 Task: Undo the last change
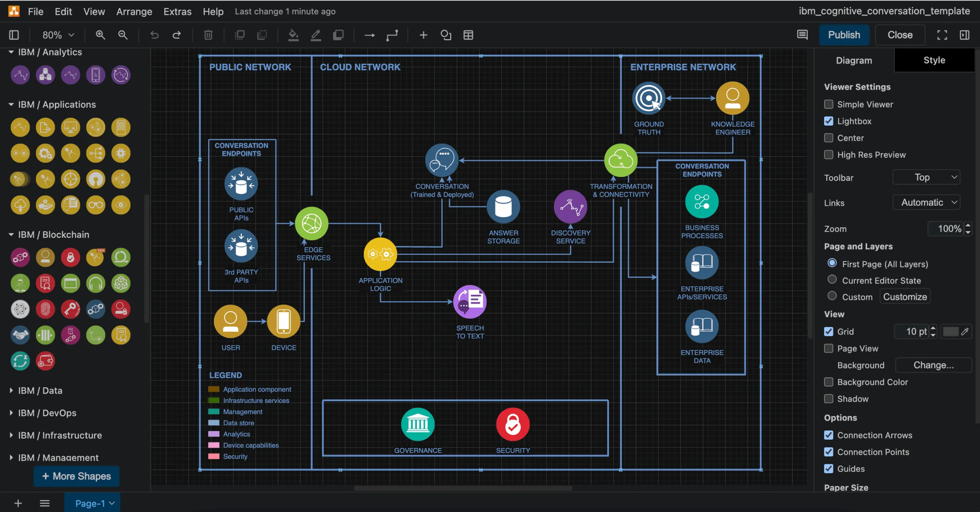pyautogui.click(x=154, y=35)
